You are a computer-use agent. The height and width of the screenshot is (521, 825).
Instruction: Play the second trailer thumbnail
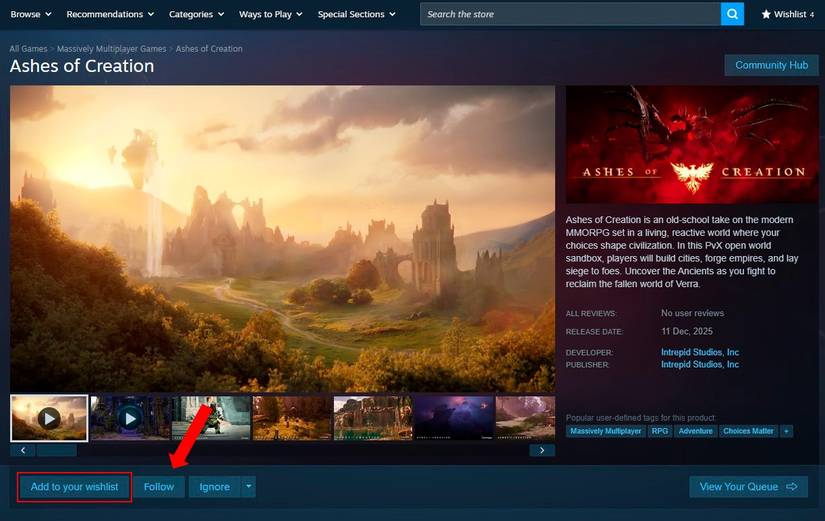point(130,418)
